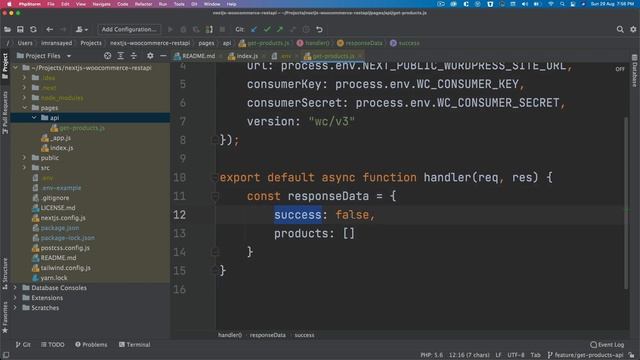This screenshot has height=360, width=640.
Task: Click the Debug bug toolbar icon
Action: pos(183,29)
